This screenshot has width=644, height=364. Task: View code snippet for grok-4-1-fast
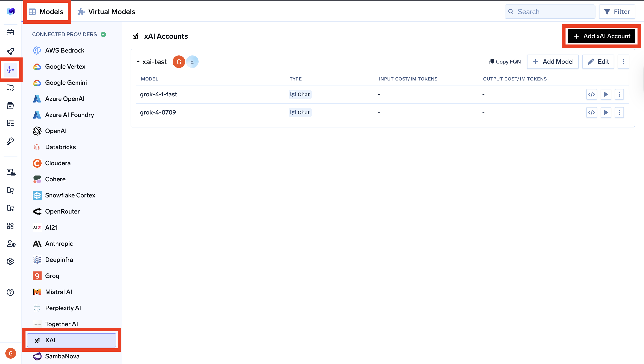[591, 94]
